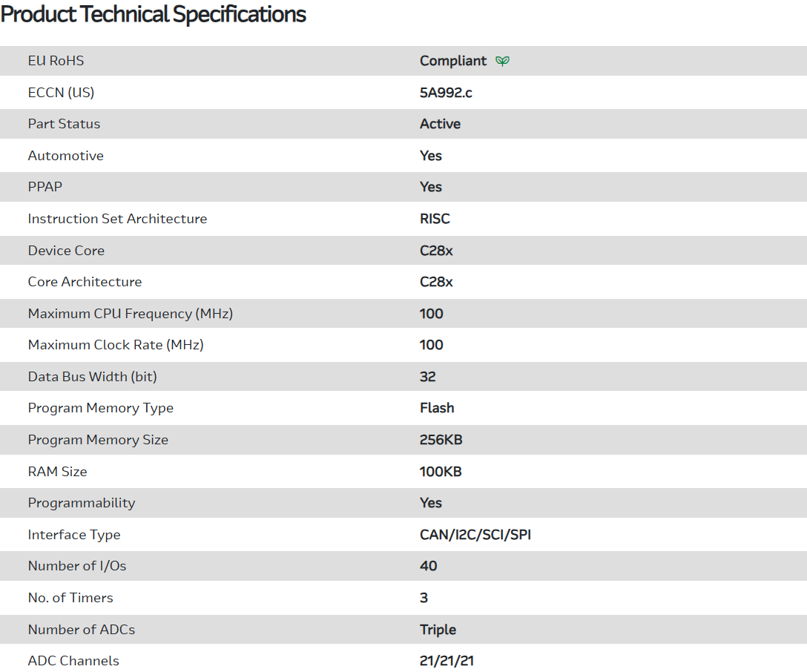Click the Device Core label
The image size is (807, 672).
(x=66, y=251)
